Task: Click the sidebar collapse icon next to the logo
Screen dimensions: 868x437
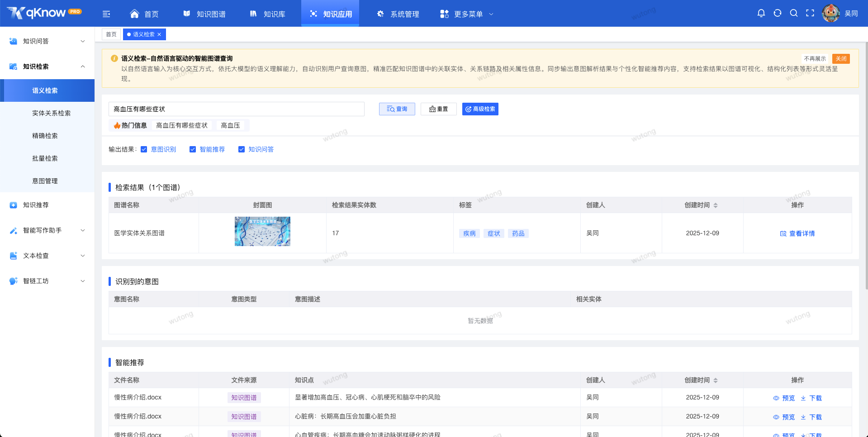Action: pos(106,14)
